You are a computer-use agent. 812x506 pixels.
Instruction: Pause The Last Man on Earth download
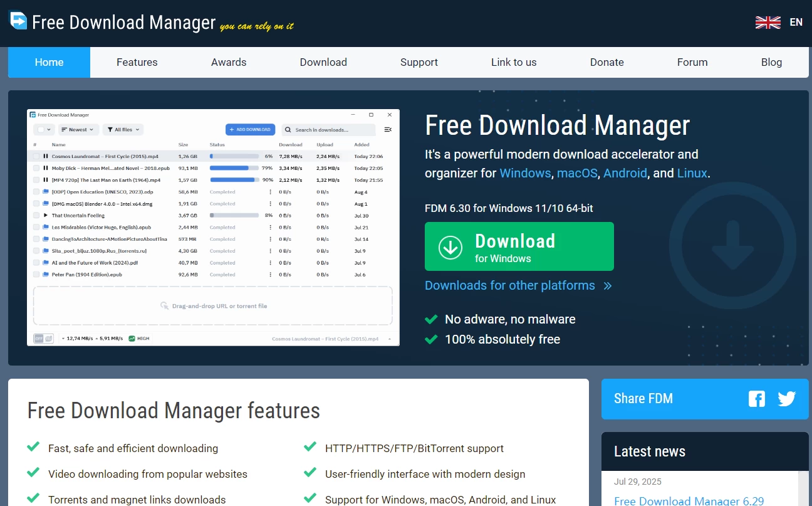(x=46, y=180)
